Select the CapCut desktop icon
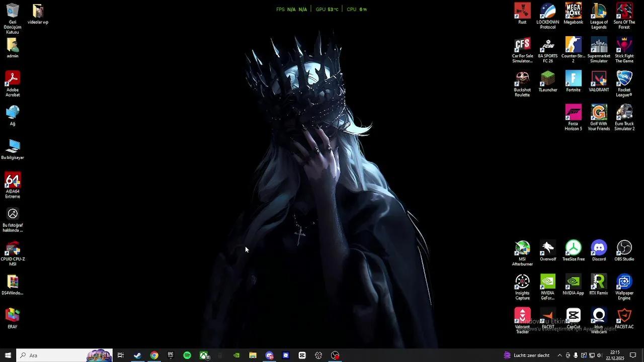Viewport: 644px width, 362px height. 573,318
